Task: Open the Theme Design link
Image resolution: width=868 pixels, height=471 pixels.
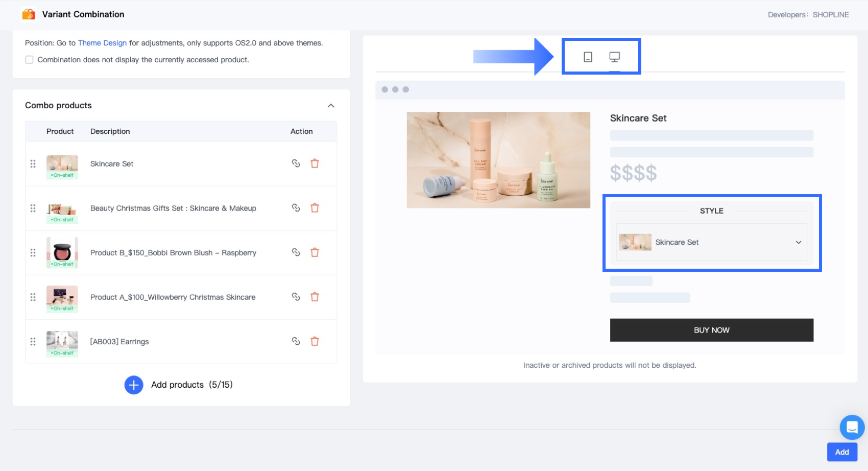Action: coord(102,43)
